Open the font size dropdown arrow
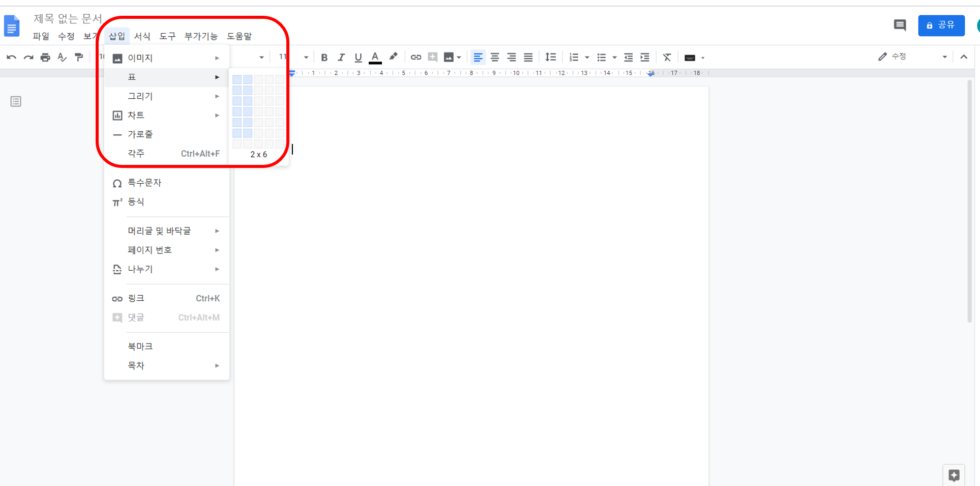Screen dimensions: 980x486 click(306, 58)
